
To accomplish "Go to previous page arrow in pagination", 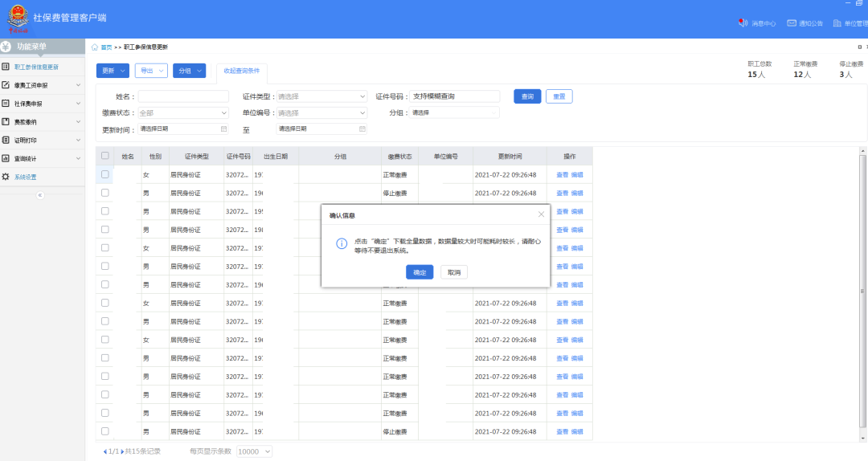I will [x=105, y=451].
